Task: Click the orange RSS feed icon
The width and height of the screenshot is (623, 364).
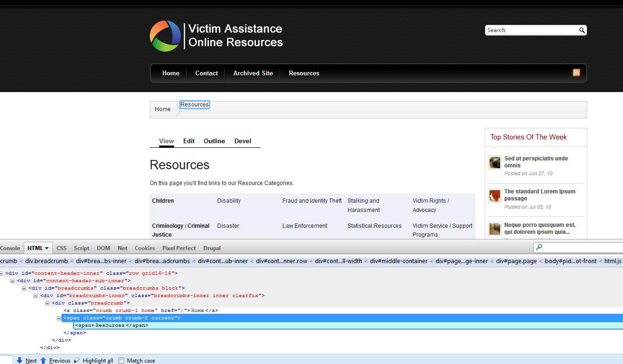Action: pyautogui.click(x=576, y=73)
